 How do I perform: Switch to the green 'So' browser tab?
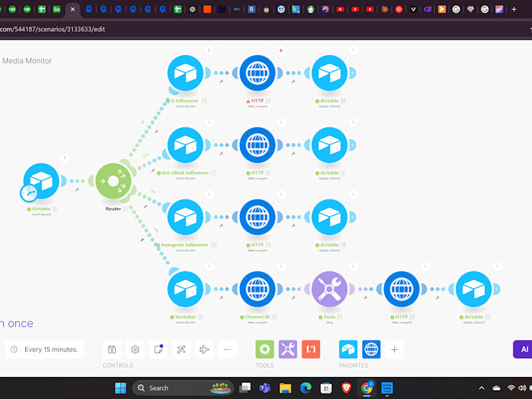pyautogui.click(x=57, y=9)
